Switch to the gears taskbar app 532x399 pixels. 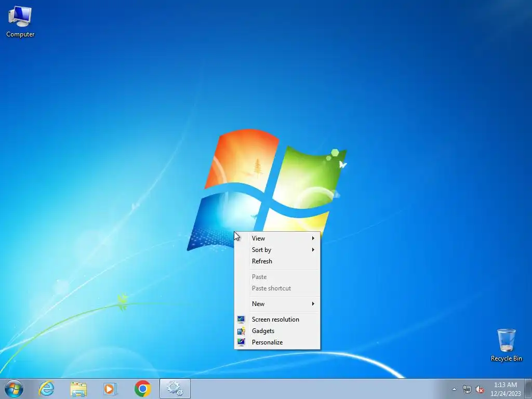tap(175, 389)
